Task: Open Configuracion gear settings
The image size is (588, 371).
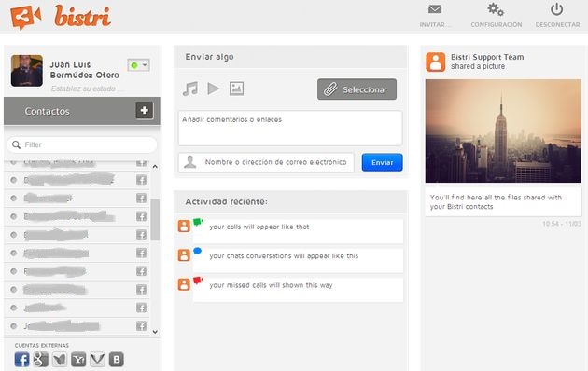Action: tap(496, 9)
